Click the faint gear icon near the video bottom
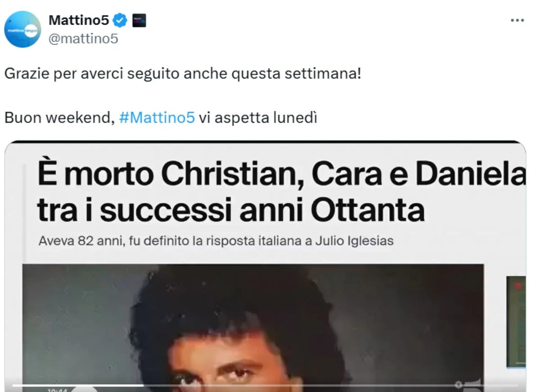Viewport: 540px width, 392px height. (x=459, y=384)
